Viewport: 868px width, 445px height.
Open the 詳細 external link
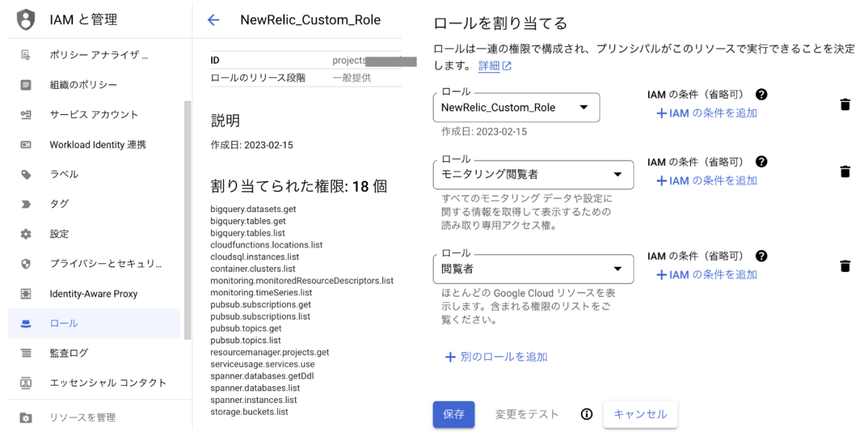tap(495, 66)
